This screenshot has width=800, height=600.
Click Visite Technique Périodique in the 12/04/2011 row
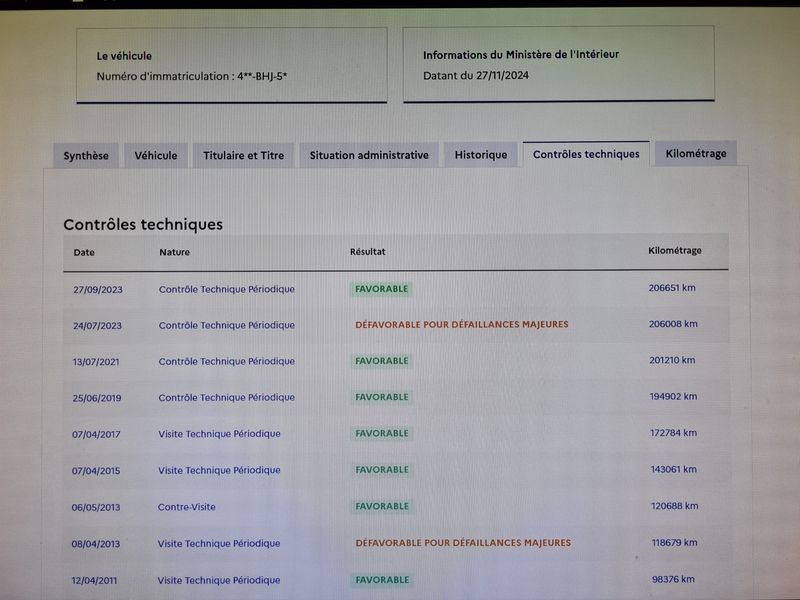click(219, 580)
